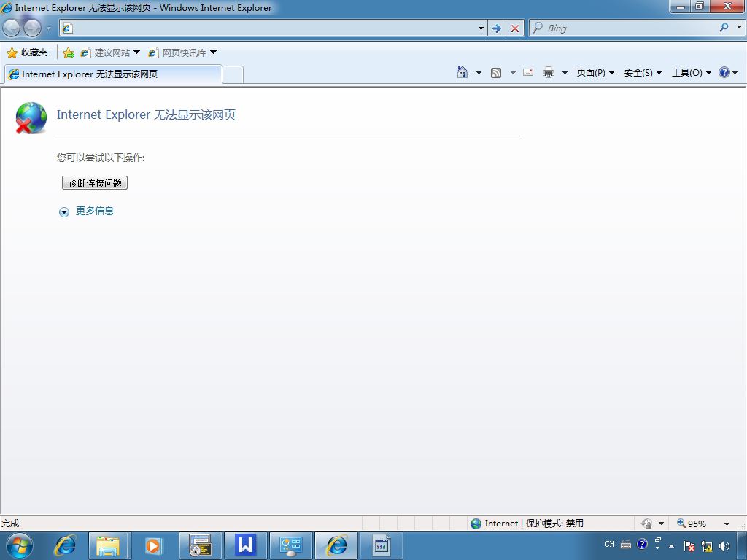This screenshot has width=747, height=560.
Task: Click the RSS Feeds icon
Action: pyautogui.click(x=496, y=73)
